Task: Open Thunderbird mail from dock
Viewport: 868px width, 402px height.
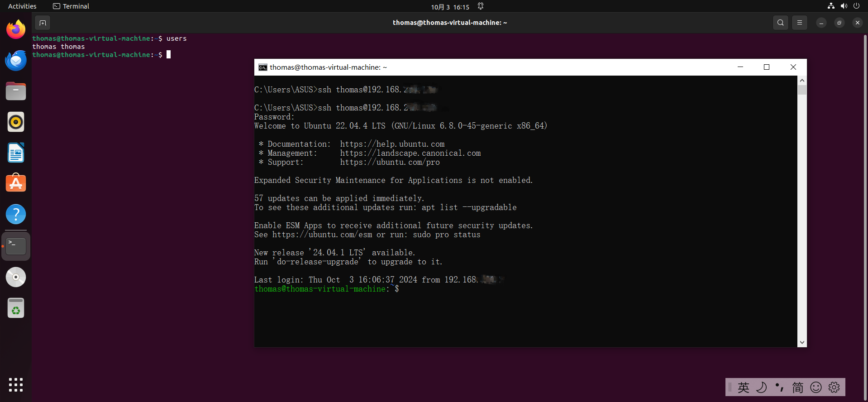Action: pos(16,61)
